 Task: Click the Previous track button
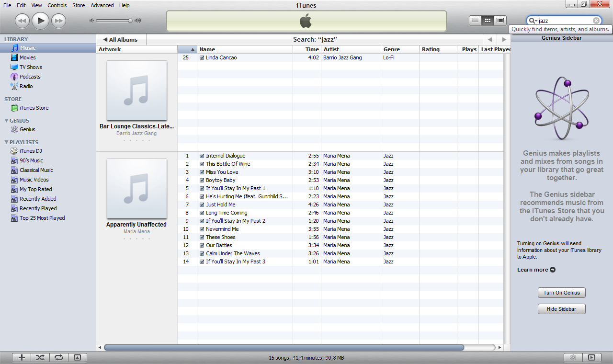tap(23, 21)
